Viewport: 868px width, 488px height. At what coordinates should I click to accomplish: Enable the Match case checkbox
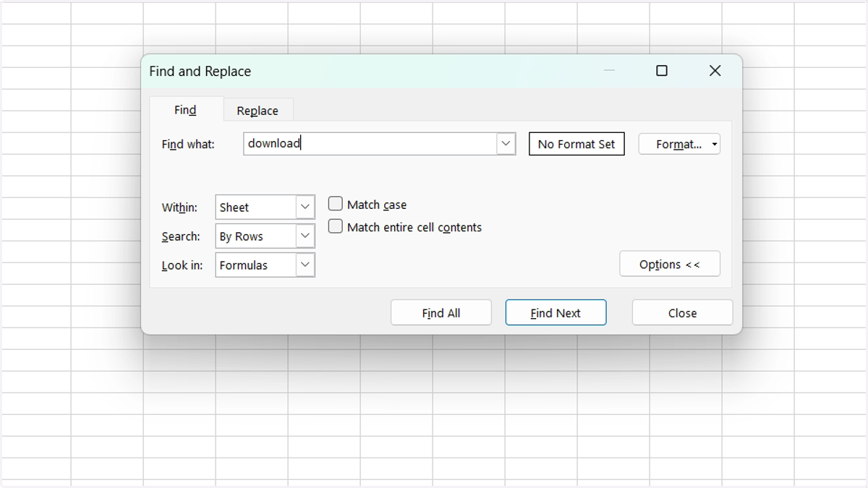point(336,204)
